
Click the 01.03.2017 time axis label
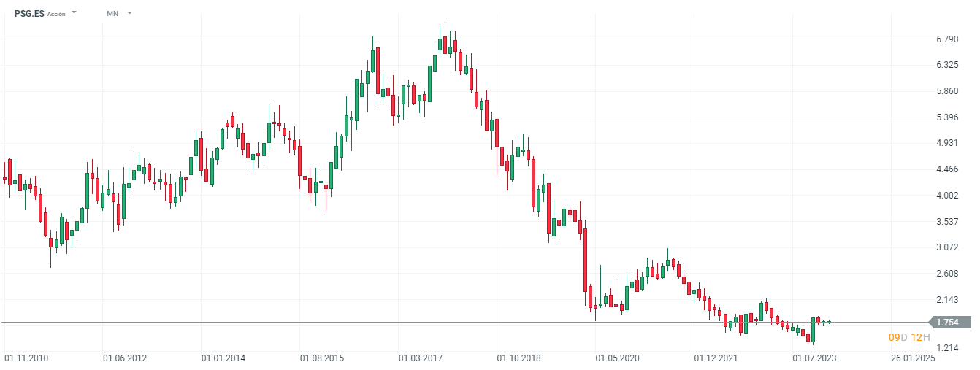(421, 359)
